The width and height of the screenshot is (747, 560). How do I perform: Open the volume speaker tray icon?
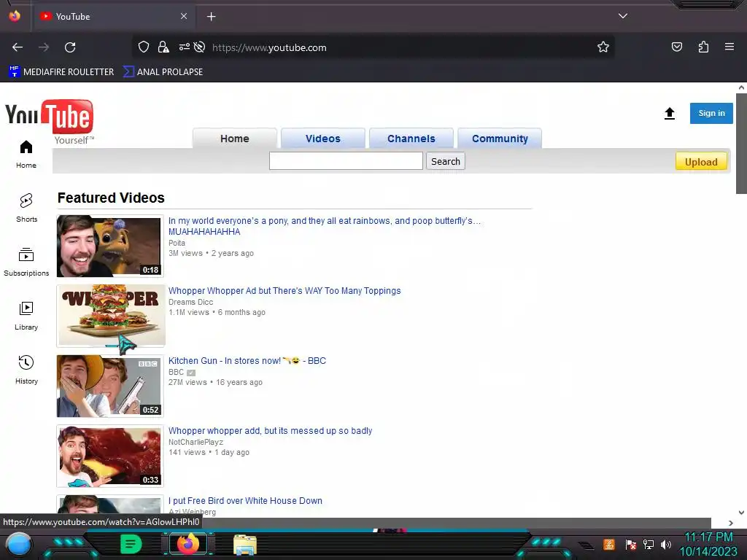click(x=665, y=544)
